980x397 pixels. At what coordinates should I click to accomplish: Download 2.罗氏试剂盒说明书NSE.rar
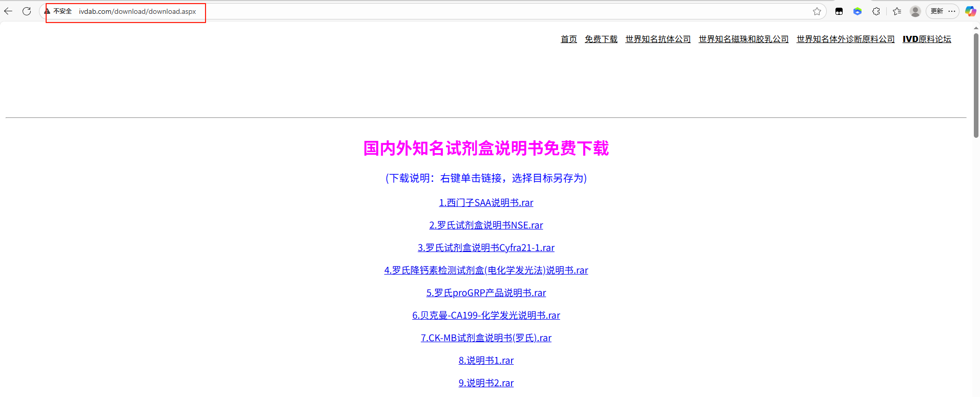[x=486, y=225]
